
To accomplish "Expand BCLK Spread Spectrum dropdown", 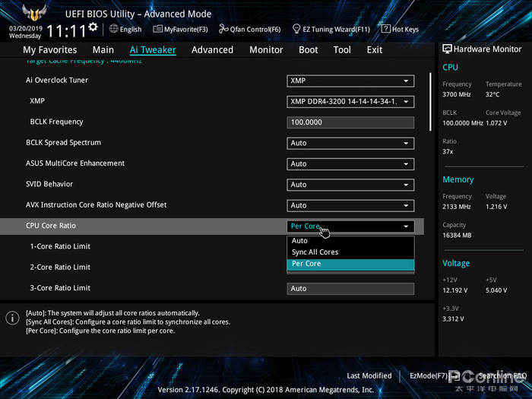I will tap(350, 143).
